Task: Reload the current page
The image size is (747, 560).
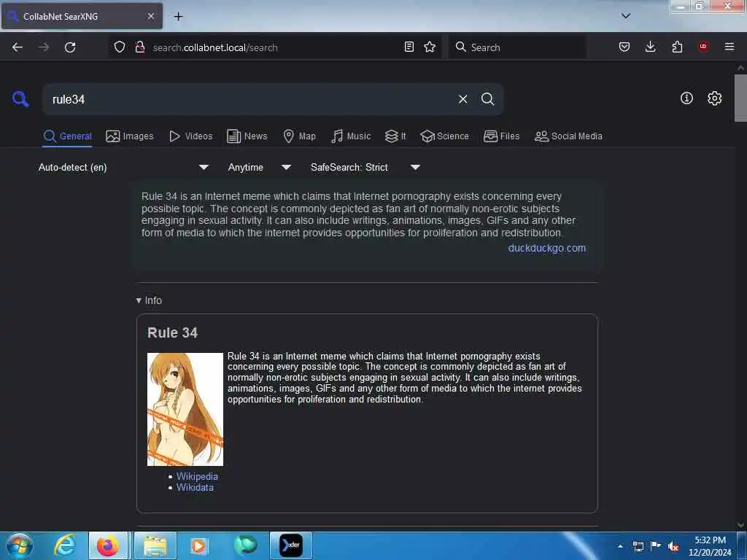Action: (x=70, y=47)
